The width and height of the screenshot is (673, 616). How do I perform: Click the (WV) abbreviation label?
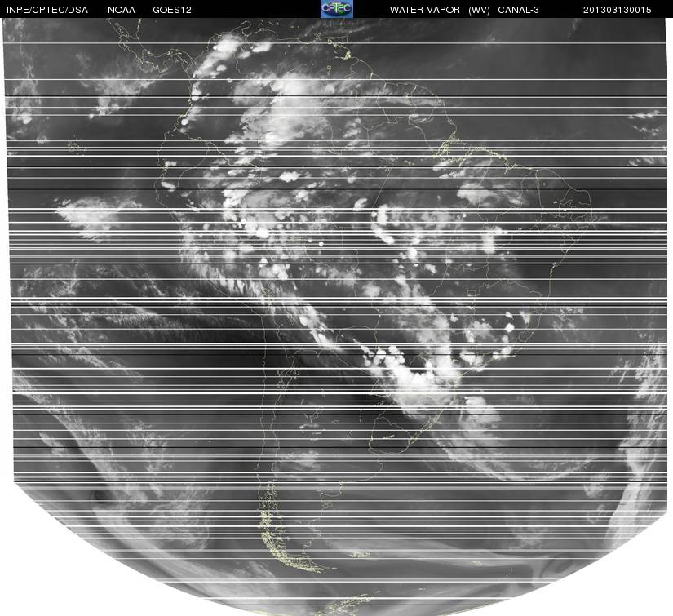tap(479, 10)
